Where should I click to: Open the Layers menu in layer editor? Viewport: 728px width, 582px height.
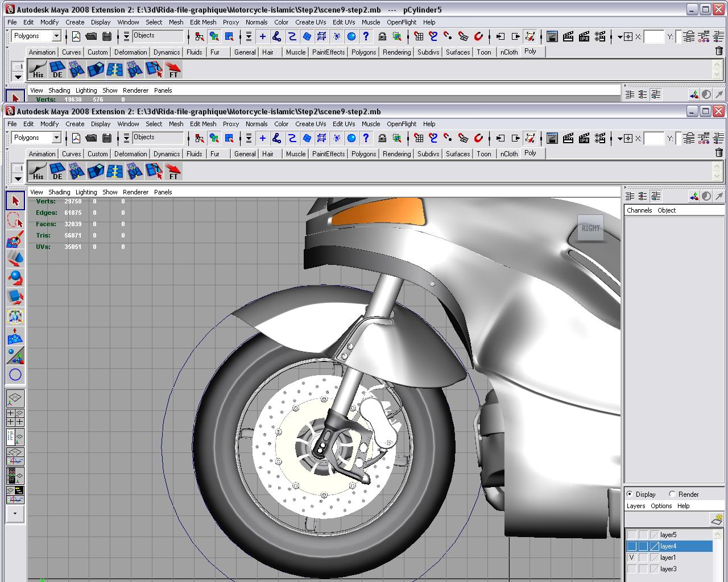point(636,506)
